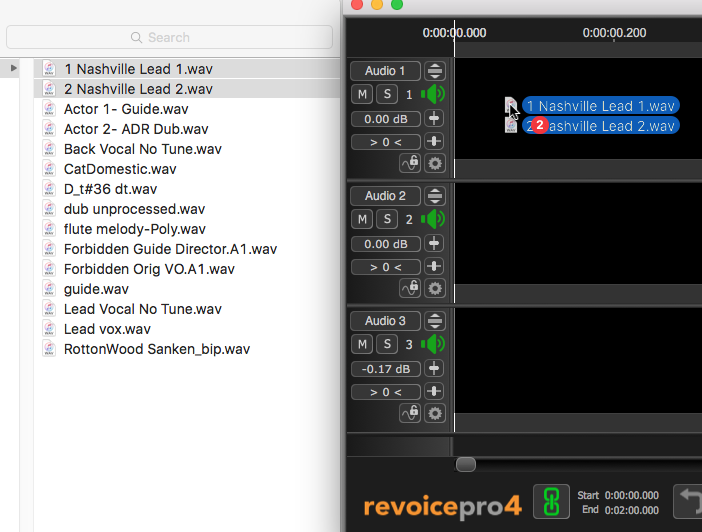Click the green link button beside the Start/End times

[548, 501]
